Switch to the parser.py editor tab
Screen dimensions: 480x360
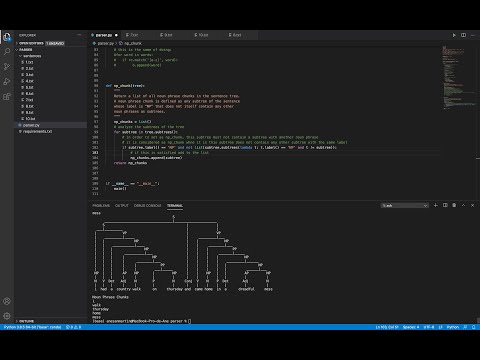[x=104, y=35]
